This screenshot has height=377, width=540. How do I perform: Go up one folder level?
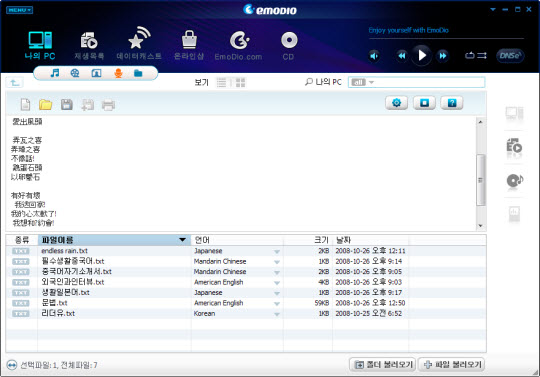[15, 83]
